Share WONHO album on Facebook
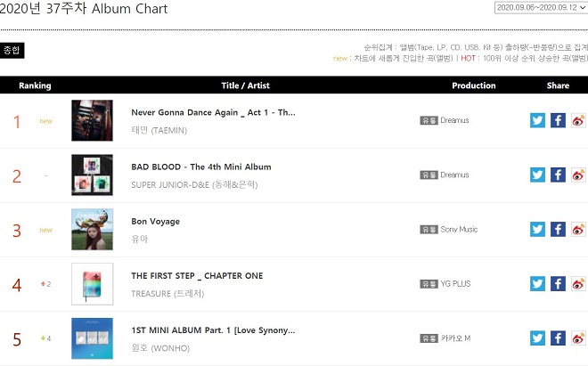This screenshot has width=588, height=366. (x=558, y=338)
